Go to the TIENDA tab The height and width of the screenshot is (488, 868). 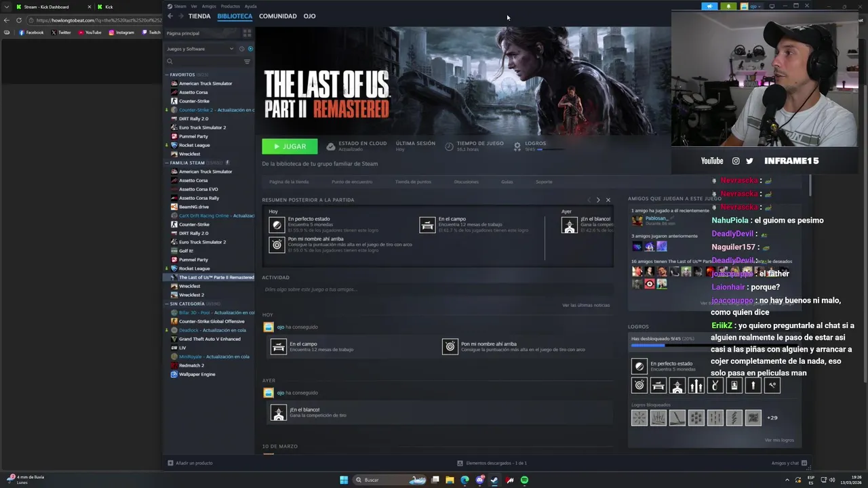(x=199, y=16)
